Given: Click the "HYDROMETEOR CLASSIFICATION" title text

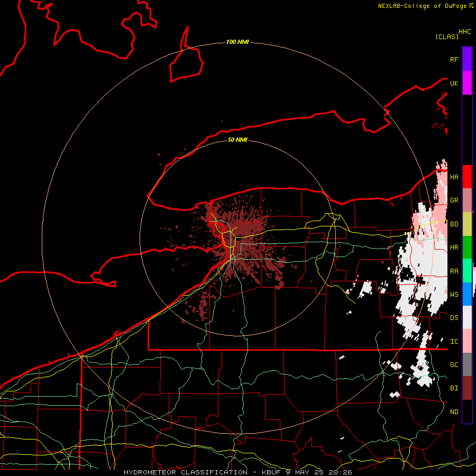Looking at the screenshot, I should 186,472.
